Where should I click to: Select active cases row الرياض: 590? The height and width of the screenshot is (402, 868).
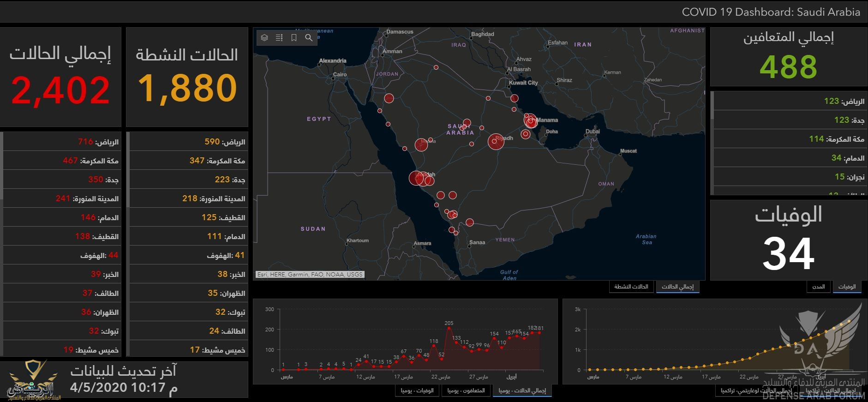pyautogui.click(x=188, y=141)
